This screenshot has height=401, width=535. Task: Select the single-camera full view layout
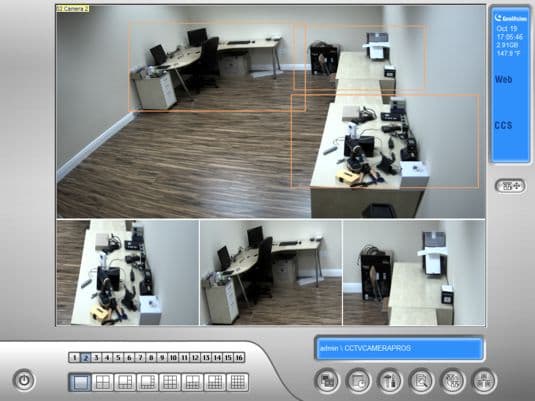80,382
